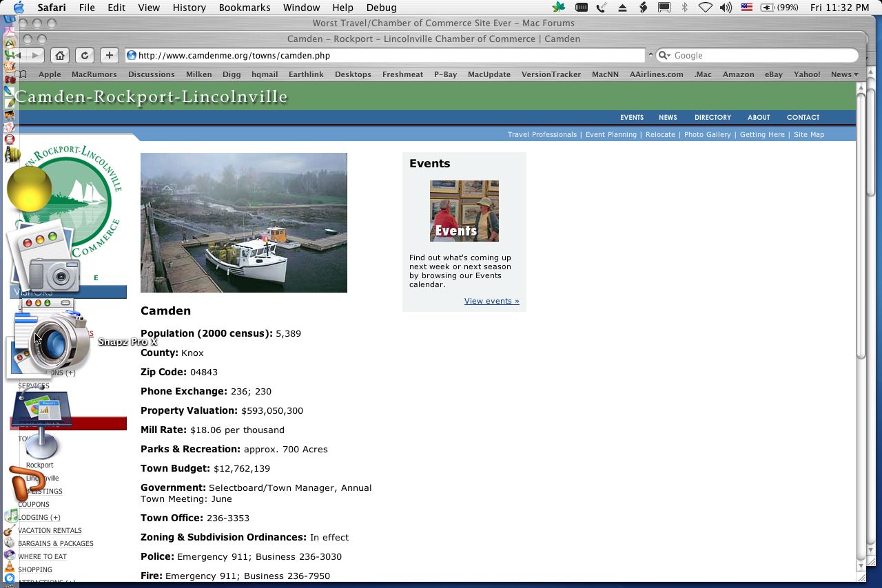Image resolution: width=882 pixels, height=588 pixels.
Task: Open the volume menu bar control
Action: pos(726,8)
